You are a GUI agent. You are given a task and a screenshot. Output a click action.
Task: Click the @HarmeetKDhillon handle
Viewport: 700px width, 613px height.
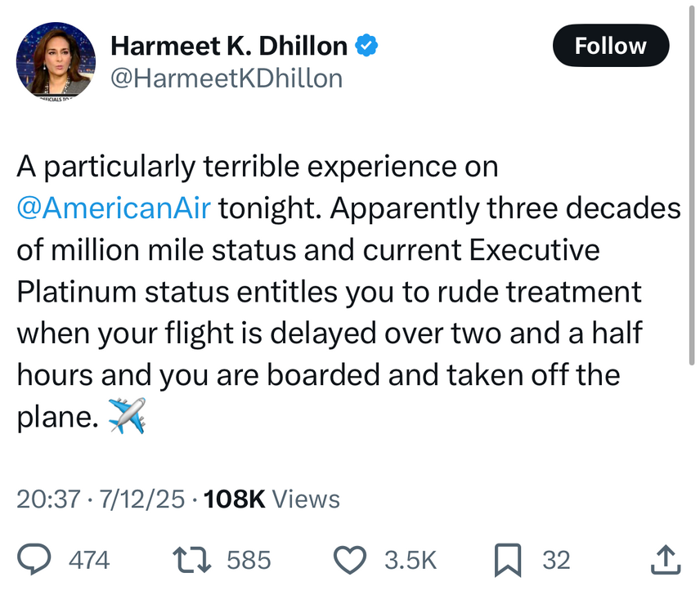[x=226, y=78]
